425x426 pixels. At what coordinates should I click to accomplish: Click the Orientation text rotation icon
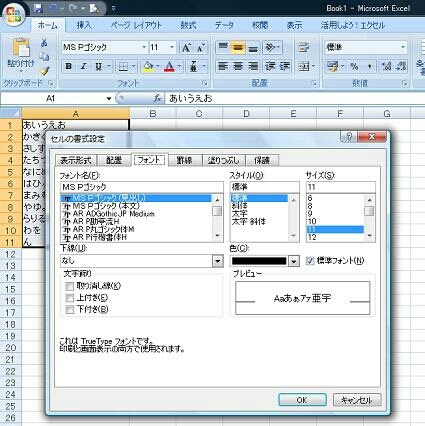270,48
